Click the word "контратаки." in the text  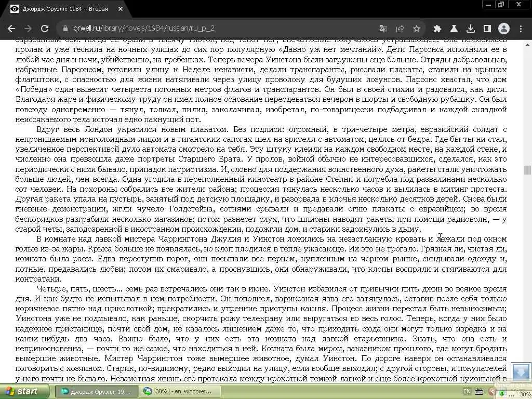point(38,279)
